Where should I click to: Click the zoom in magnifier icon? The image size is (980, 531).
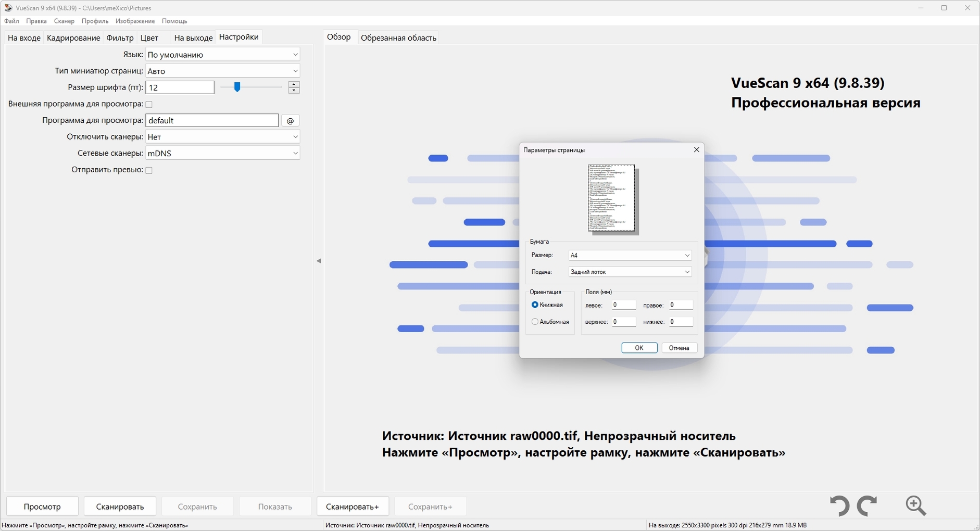(x=916, y=505)
